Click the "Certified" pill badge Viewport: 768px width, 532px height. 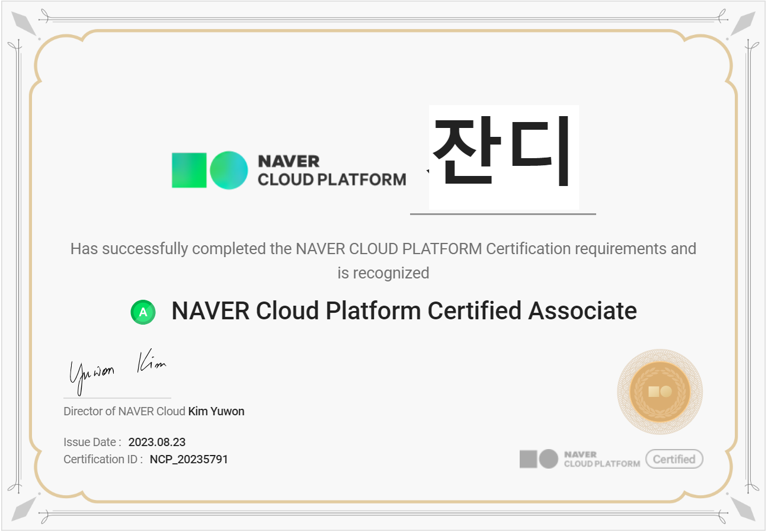[x=674, y=459]
